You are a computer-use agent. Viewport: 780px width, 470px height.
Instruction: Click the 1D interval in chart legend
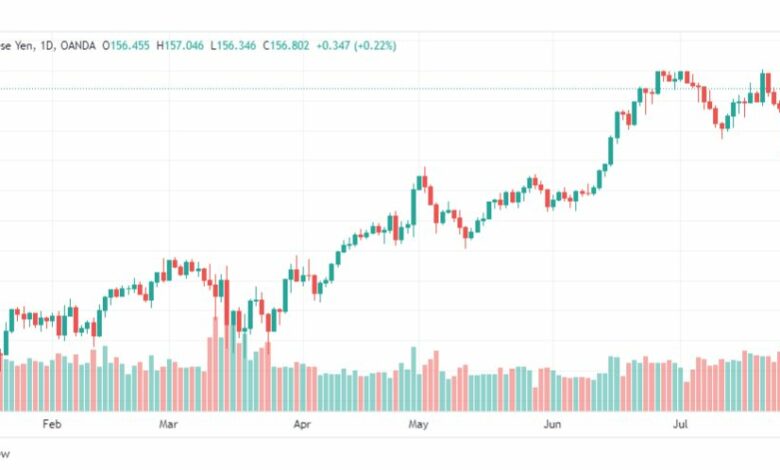46,46
